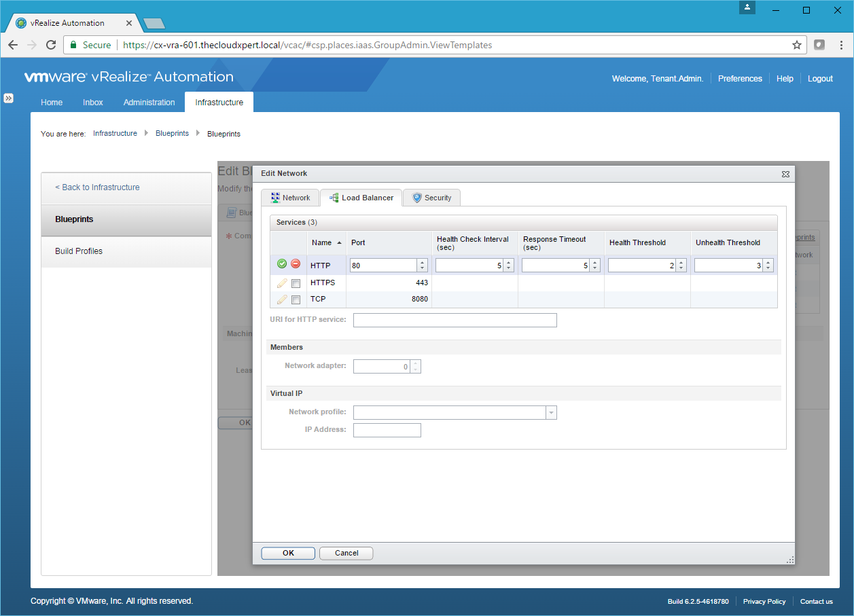Click the URI for HTTP service field
This screenshot has width=854, height=616.
pyautogui.click(x=455, y=320)
